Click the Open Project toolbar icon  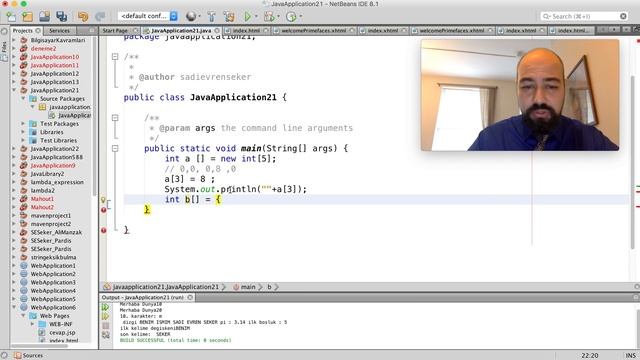point(44,16)
